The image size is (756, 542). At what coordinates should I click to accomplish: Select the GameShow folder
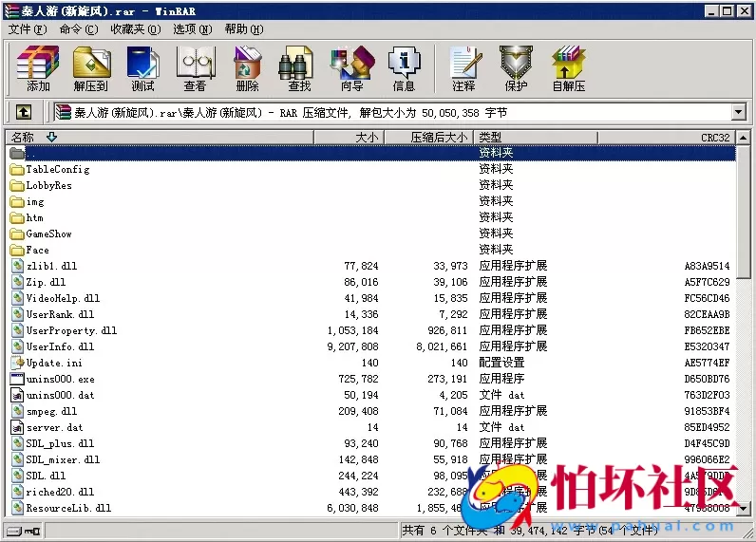(x=42, y=234)
